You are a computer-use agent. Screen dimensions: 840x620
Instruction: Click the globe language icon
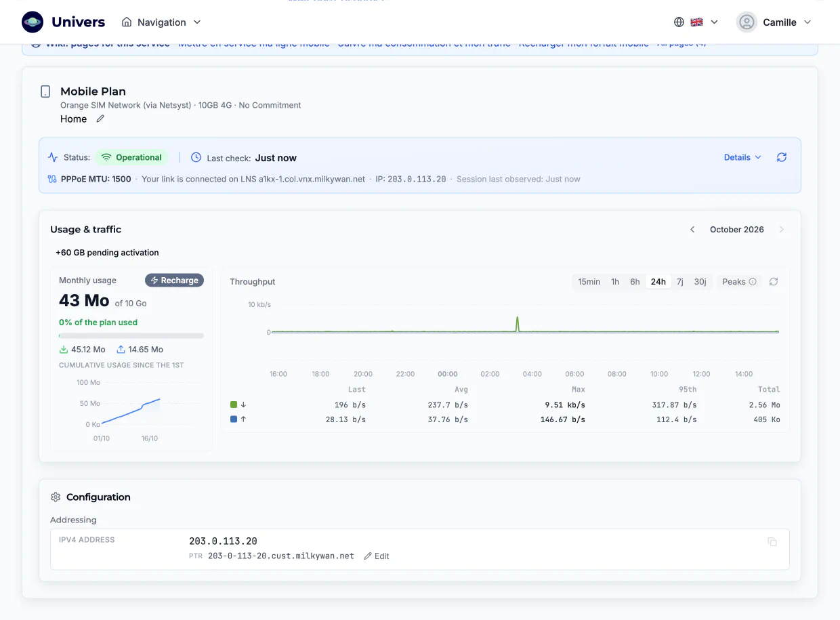679,22
